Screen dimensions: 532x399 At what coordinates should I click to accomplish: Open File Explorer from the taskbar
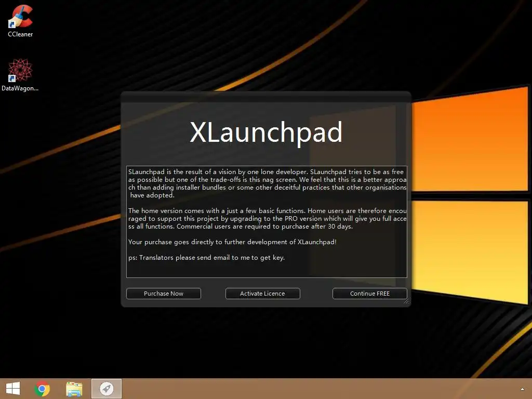point(74,389)
